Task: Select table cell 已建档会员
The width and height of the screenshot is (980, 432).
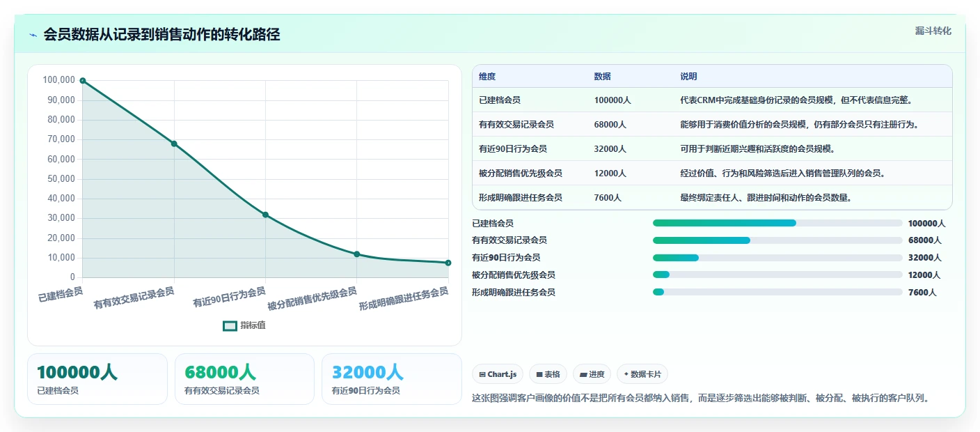Action: pyautogui.click(x=500, y=100)
